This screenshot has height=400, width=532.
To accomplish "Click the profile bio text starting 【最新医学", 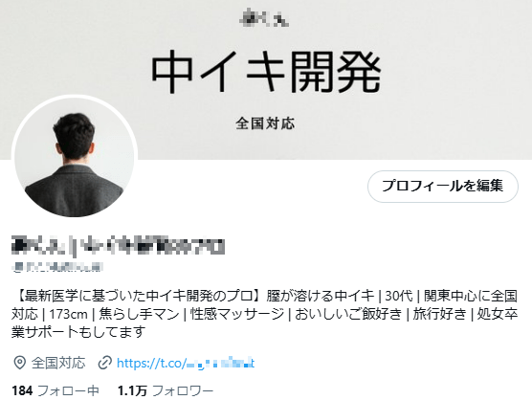I will [x=265, y=314].
